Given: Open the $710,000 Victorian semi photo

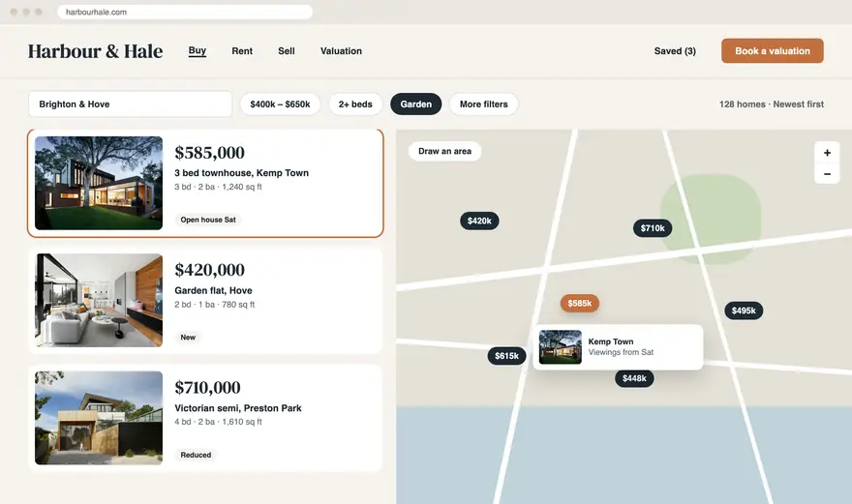Looking at the screenshot, I should pos(99,418).
